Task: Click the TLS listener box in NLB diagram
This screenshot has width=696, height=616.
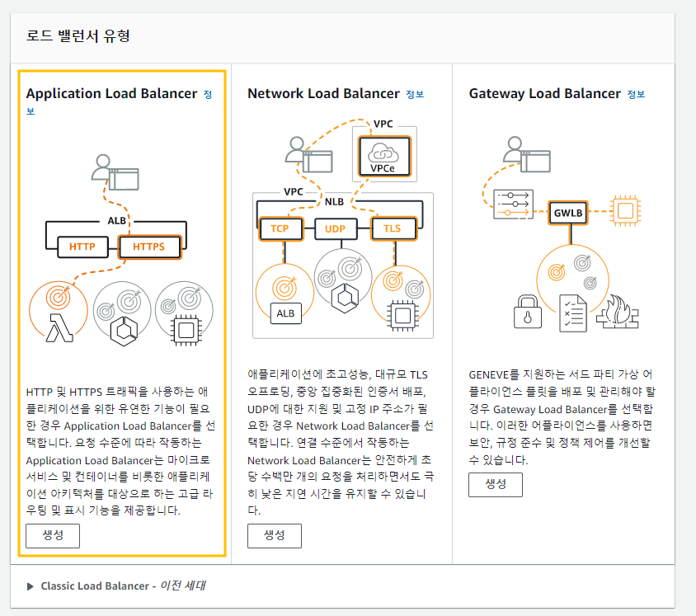Action: (393, 228)
